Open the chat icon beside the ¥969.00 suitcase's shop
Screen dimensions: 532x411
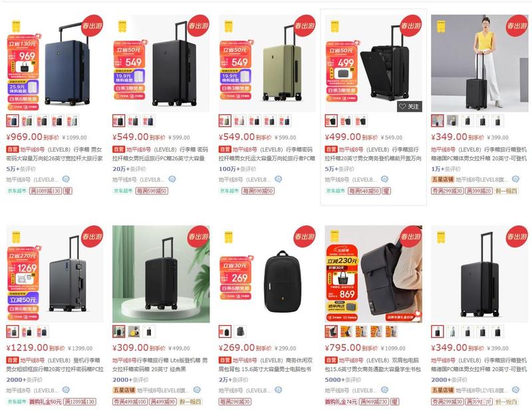click(x=66, y=179)
